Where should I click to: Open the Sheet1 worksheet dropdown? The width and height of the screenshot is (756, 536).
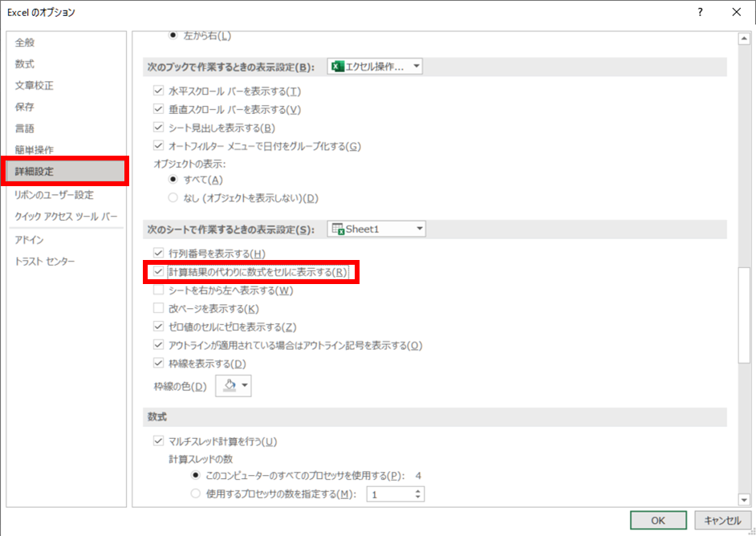376,229
